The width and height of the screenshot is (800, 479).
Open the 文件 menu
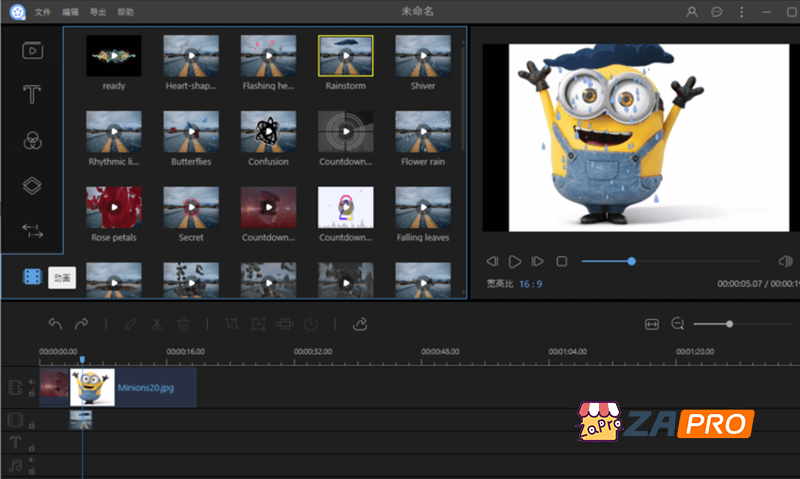pyautogui.click(x=42, y=12)
